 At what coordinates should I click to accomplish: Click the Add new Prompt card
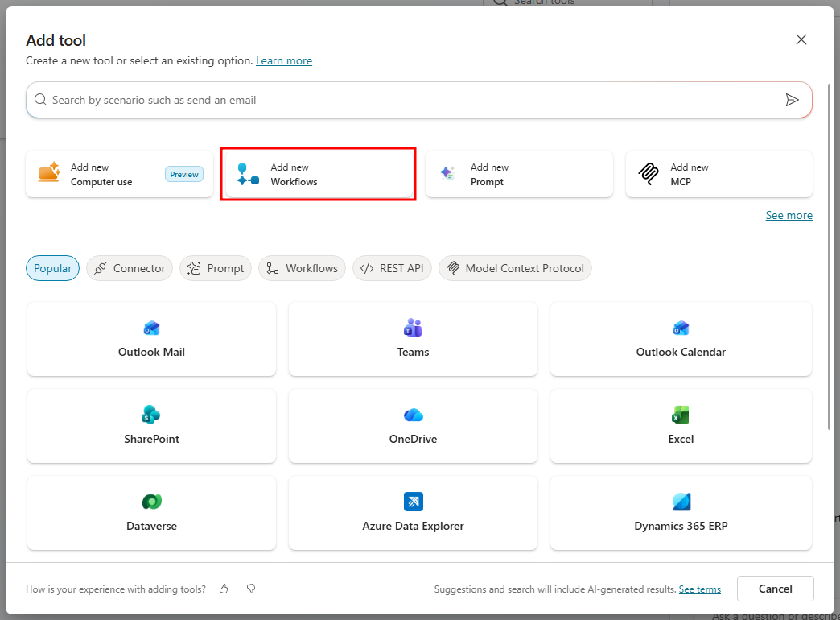point(519,174)
